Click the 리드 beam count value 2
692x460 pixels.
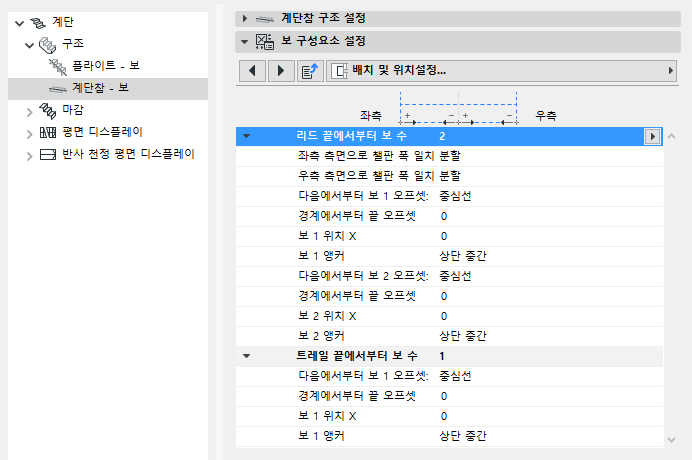(442, 136)
